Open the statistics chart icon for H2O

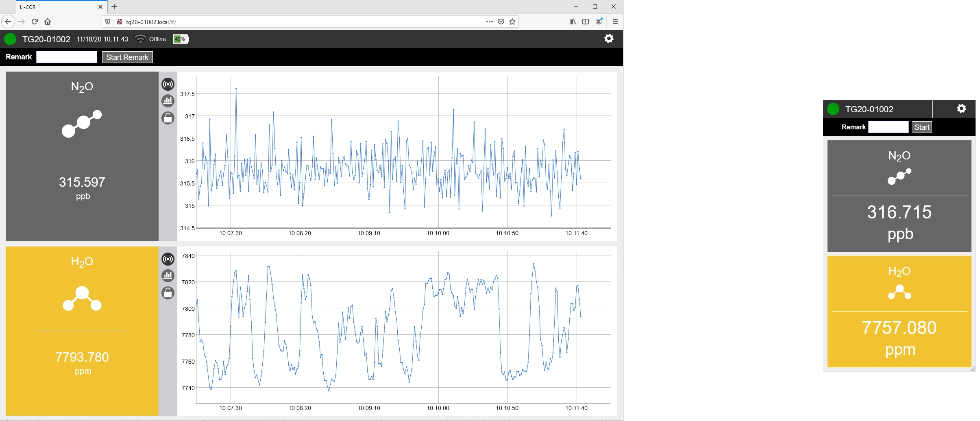(168, 275)
